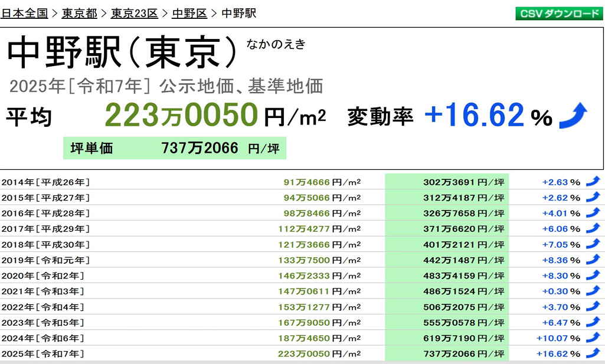Click the +2.63 % change rate

click(x=561, y=182)
